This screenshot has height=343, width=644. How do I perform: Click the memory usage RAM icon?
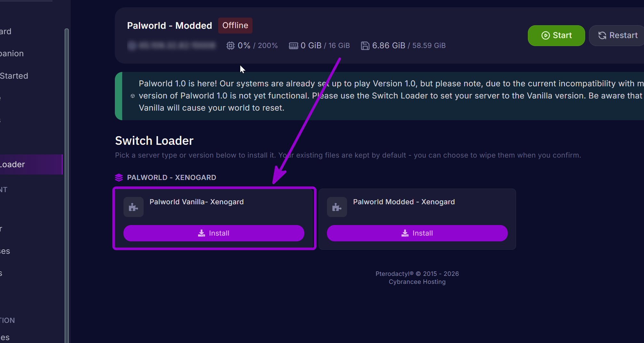click(293, 46)
